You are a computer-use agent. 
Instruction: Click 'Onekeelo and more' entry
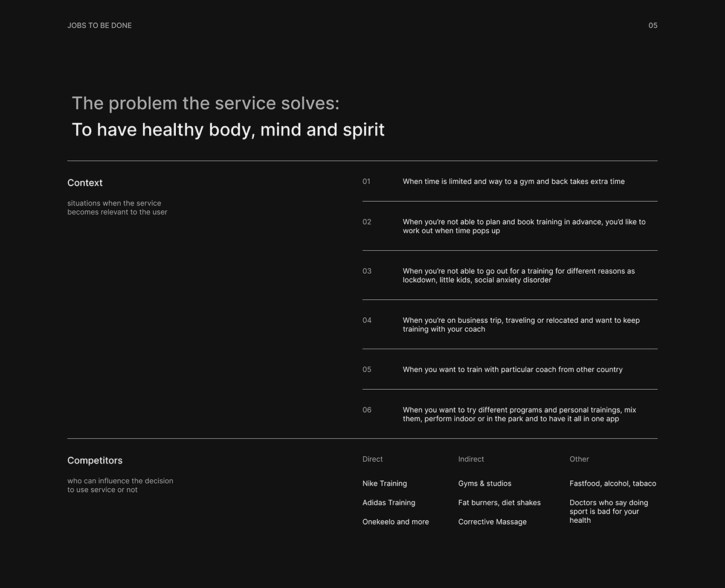point(396,522)
